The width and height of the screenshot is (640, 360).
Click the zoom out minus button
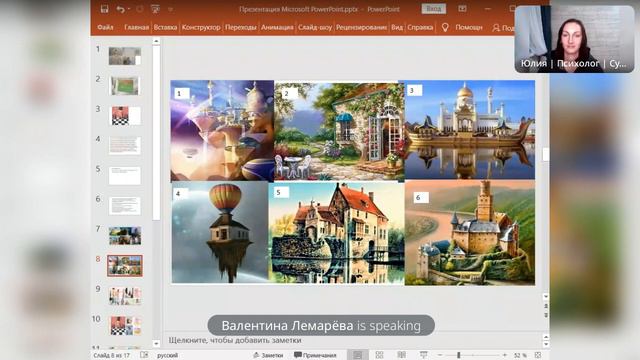[x=440, y=356]
